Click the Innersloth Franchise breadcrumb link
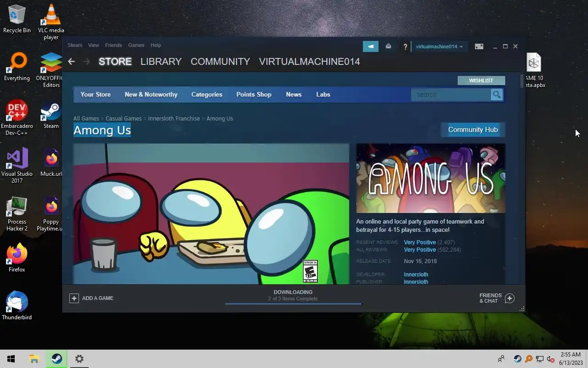Image resolution: width=588 pixels, height=368 pixels. tap(174, 118)
